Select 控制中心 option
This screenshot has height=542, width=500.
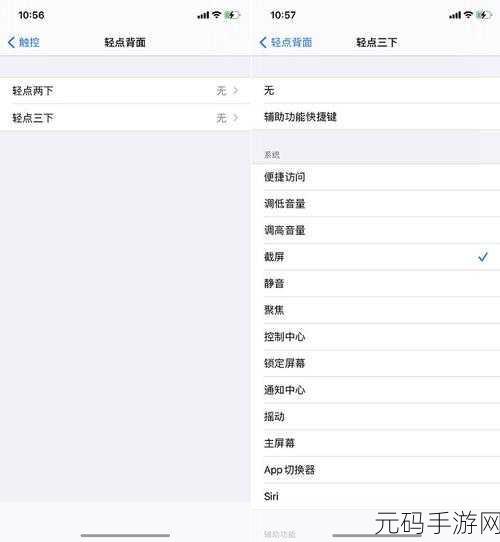pyautogui.click(x=376, y=337)
